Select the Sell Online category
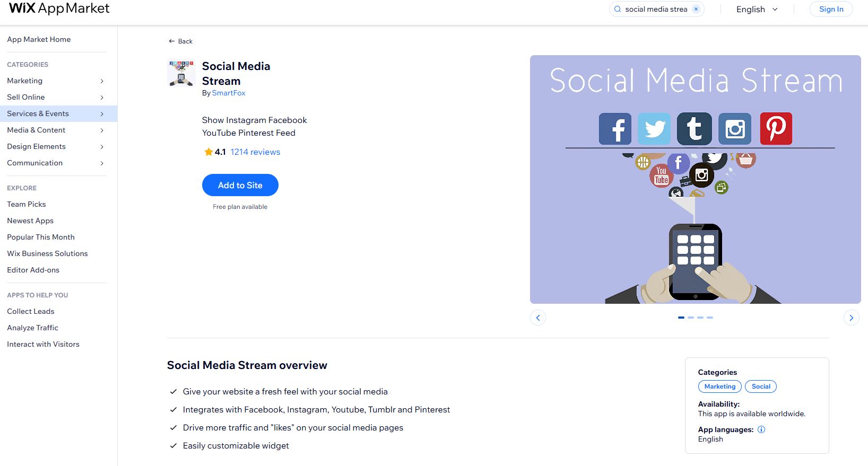 (x=25, y=97)
